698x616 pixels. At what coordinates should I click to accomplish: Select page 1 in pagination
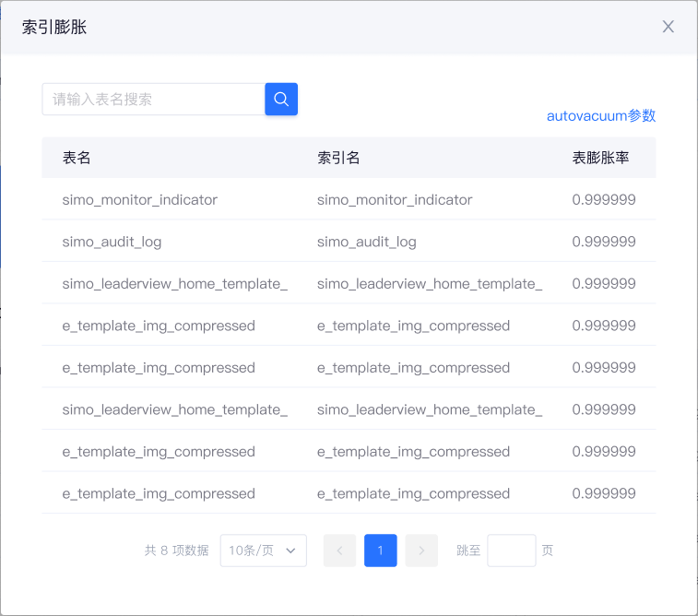click(x=380, y=551)
